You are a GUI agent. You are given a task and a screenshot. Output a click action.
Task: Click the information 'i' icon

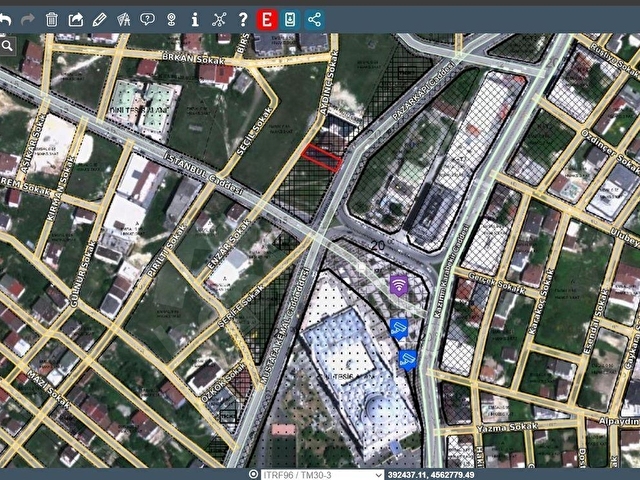pos(195,19)
